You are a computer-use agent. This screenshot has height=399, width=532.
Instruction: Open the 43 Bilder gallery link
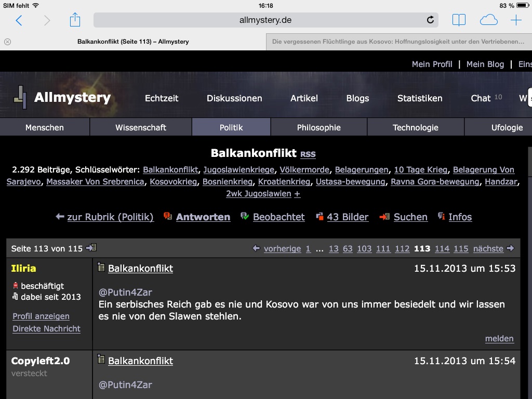tap(348, 217)
